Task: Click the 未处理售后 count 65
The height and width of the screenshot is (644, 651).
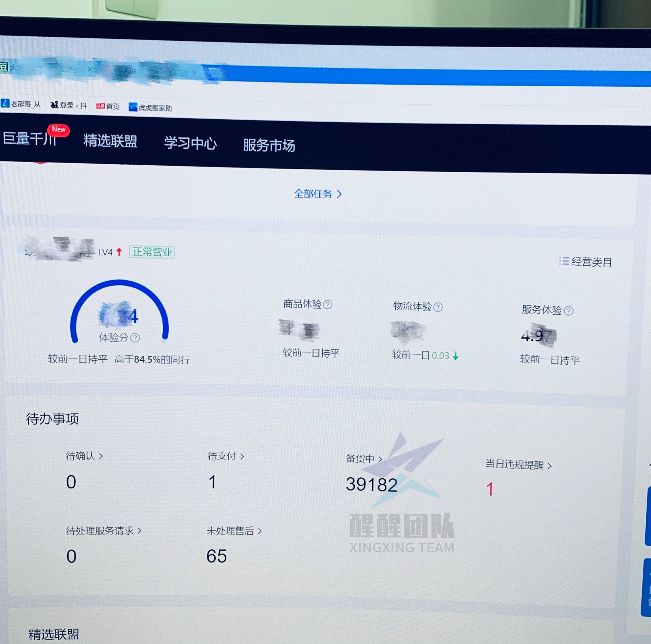Action: (x=216, y=556)
